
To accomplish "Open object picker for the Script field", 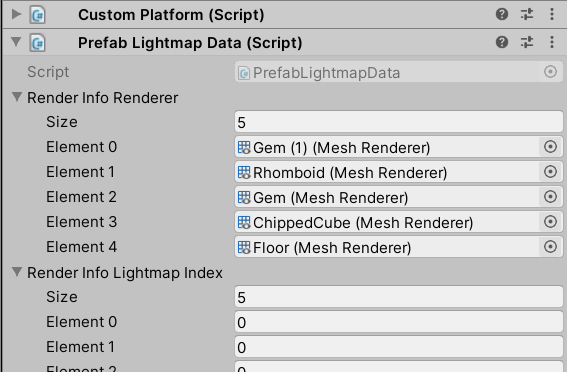I will [550, 72].
